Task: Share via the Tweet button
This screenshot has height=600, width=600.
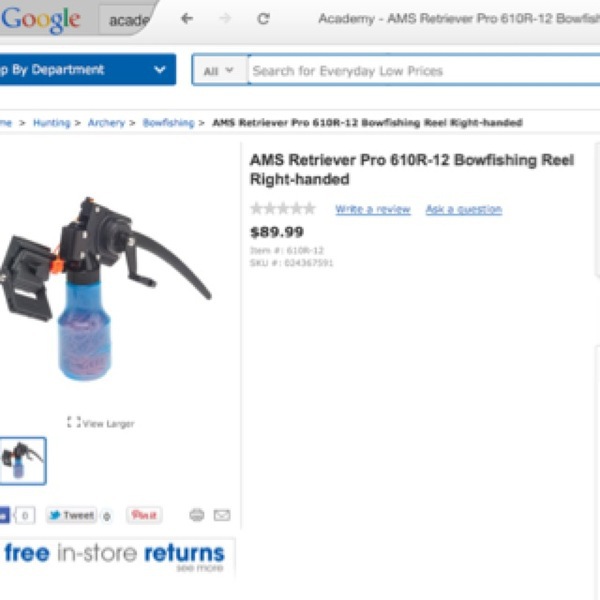Action: (71, 515)
